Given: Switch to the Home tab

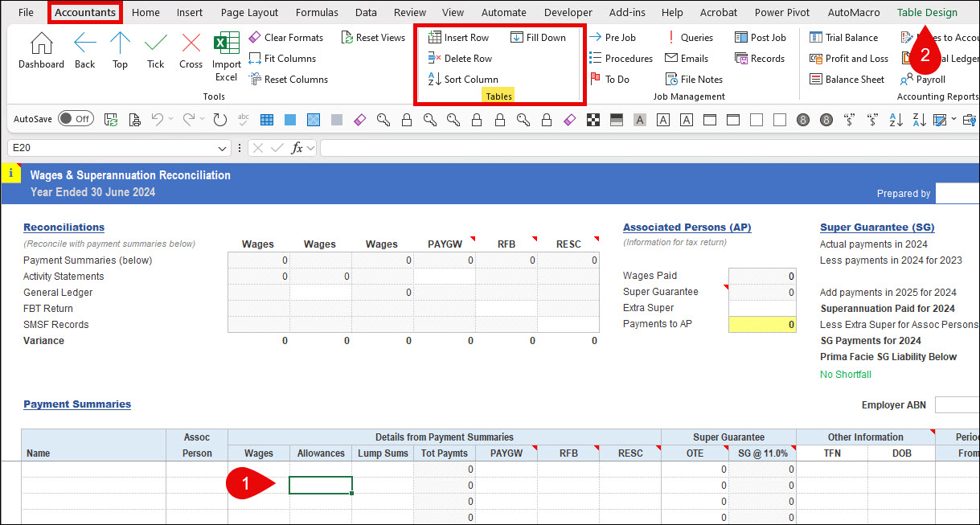Looking at the screenshot, I should click(146, 12).
